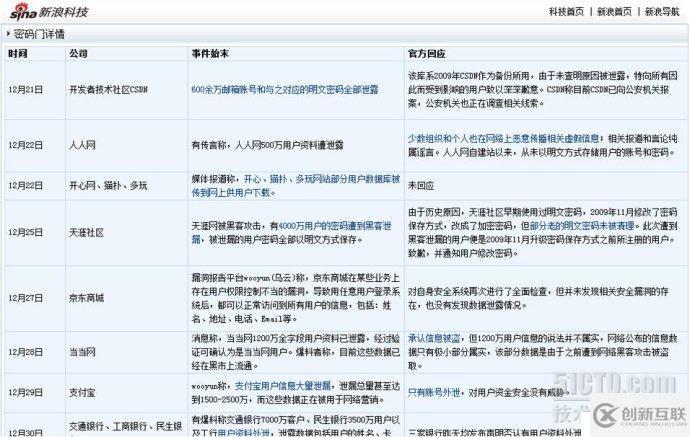690x437 pixels.
Task: Open 科技首页 link in header
Action: click(x=566, y=12)
